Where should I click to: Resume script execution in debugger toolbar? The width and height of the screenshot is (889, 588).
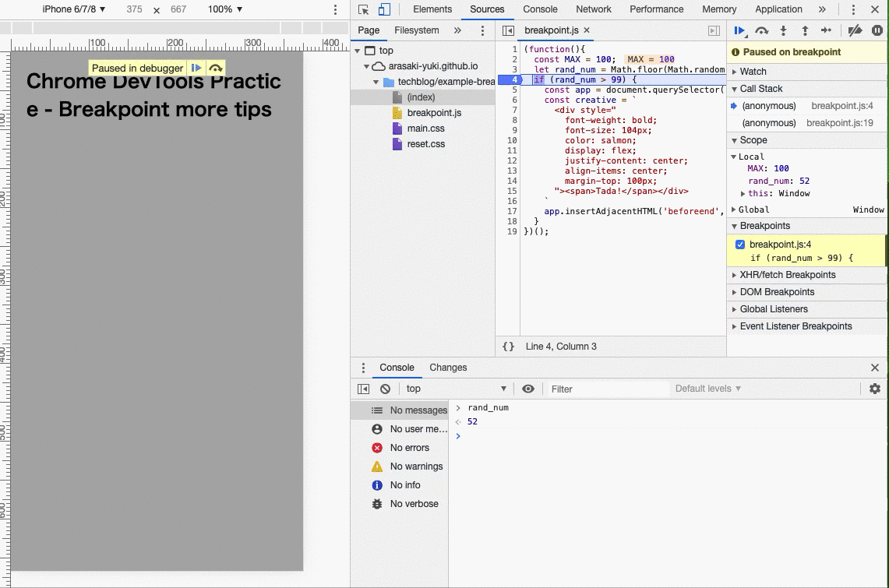pos(739,30)
